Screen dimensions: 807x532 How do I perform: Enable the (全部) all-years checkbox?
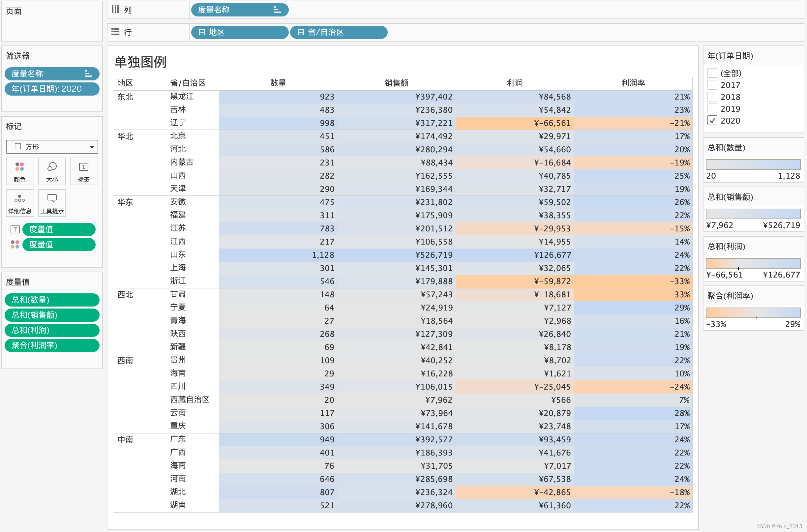[712, 73]
